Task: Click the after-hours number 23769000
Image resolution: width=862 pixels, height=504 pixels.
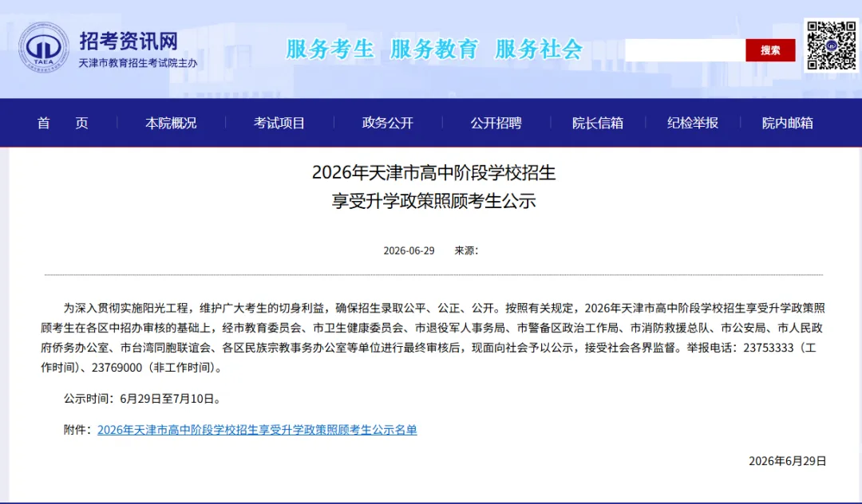Action: click(117, 368)
